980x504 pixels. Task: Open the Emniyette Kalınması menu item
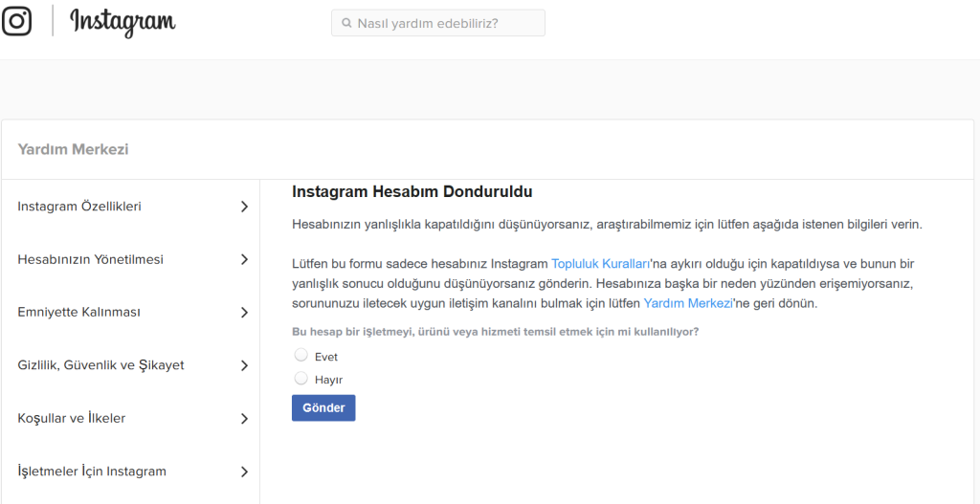point(78,313)
